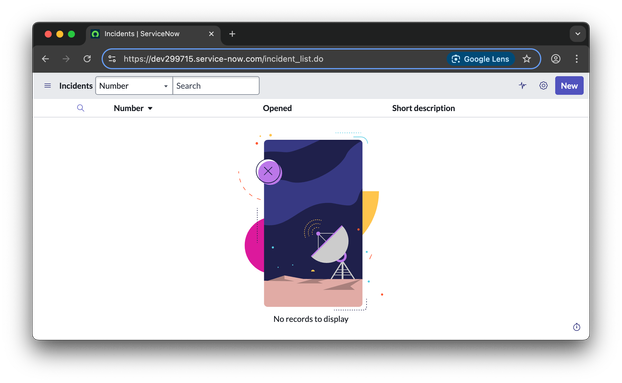
Task: Open a new browser tab
Action: tap(232, 34)
